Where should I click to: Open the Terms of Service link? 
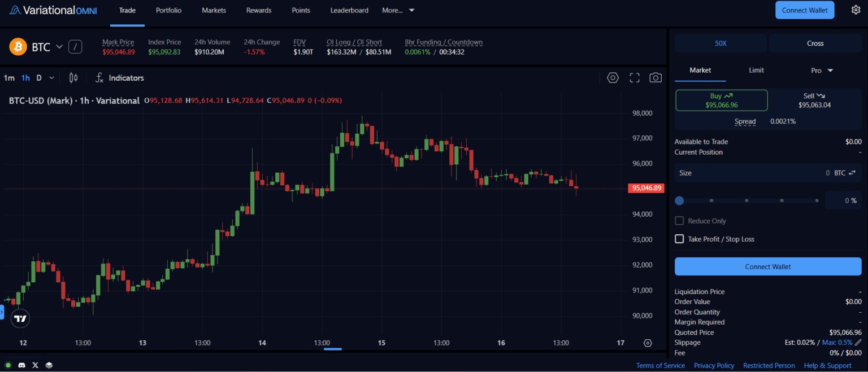(661, 366)
